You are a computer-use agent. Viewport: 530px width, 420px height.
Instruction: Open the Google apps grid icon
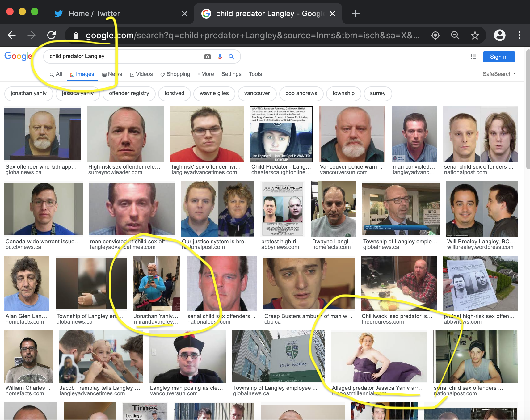tap(473, 57)
